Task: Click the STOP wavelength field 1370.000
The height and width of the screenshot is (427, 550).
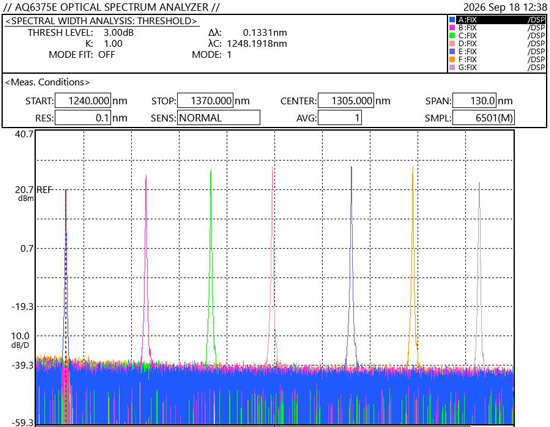Action: [205, 101]
